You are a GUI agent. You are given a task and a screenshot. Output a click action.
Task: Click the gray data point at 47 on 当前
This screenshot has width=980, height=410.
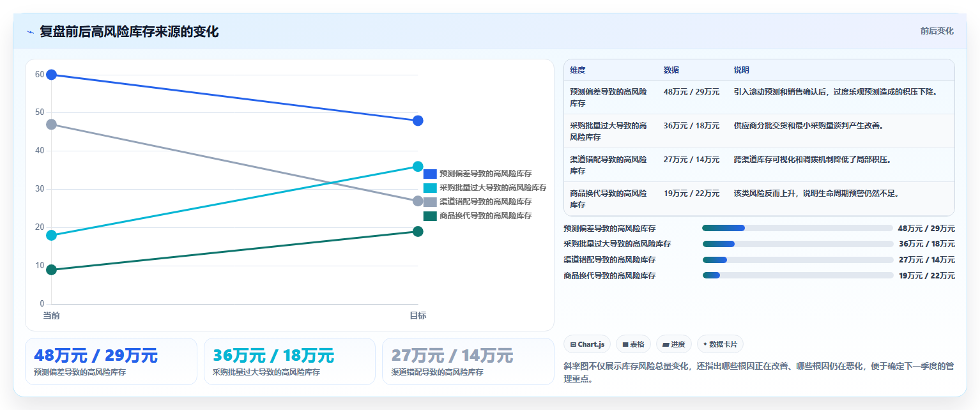tap(51, 125)
